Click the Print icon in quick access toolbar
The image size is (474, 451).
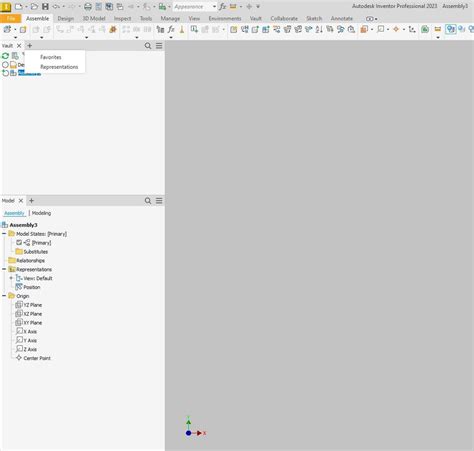[x=88, y=6]
